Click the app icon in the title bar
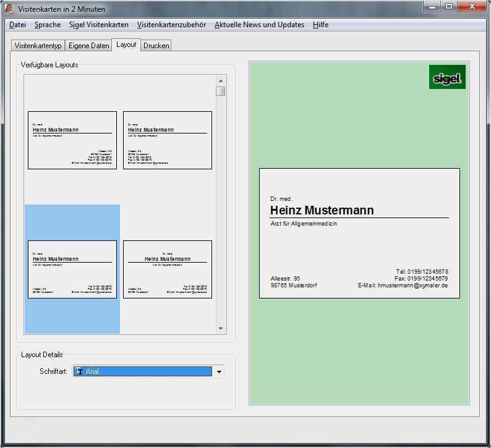 click(9, 9)
